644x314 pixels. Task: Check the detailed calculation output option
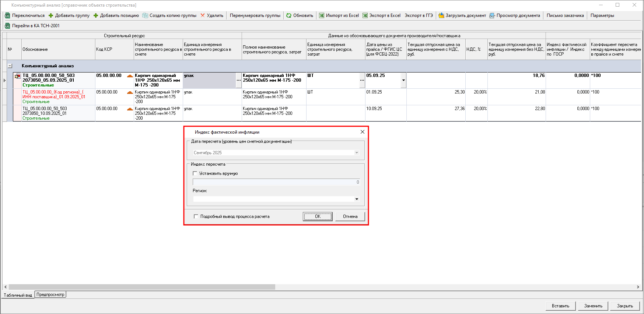(196, 216)
